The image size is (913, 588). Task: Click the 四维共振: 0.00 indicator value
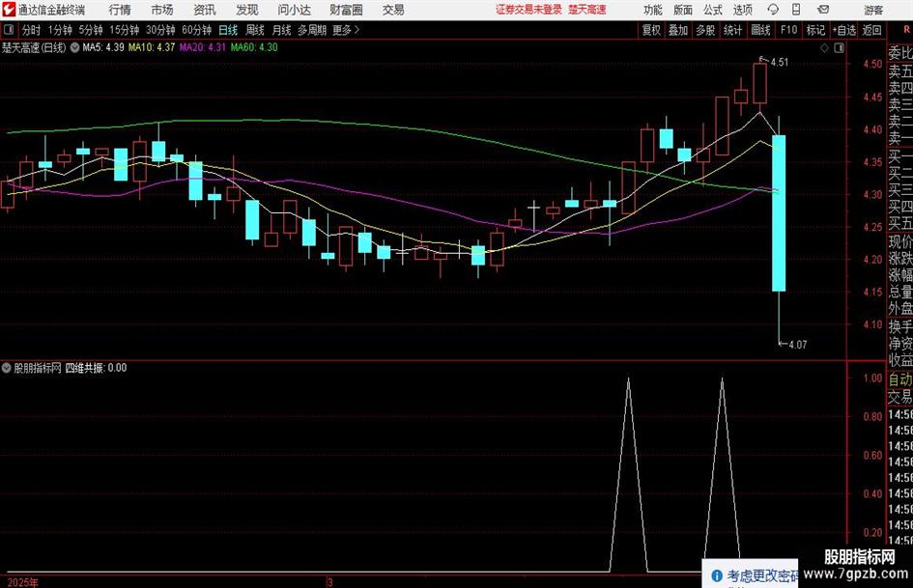pos(96,368)
